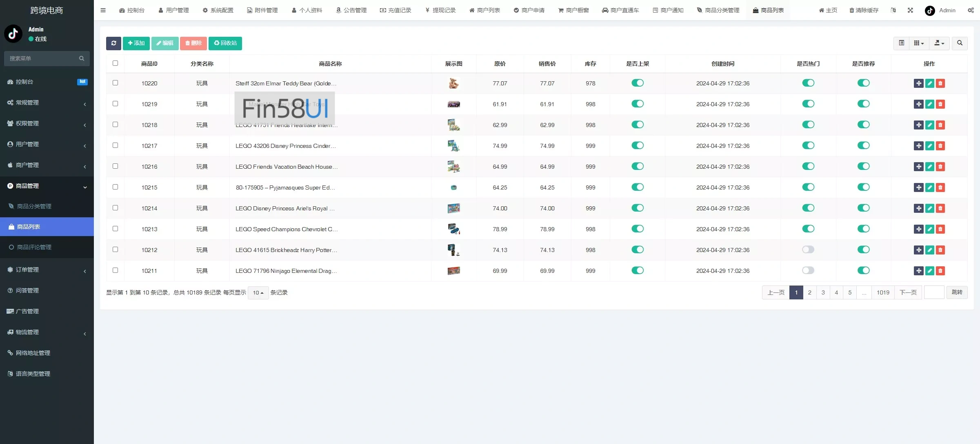This screenshot has width=980, height=444.
Task: Turn off on-shelf toggle for product 10219
Action: (637, 104)
